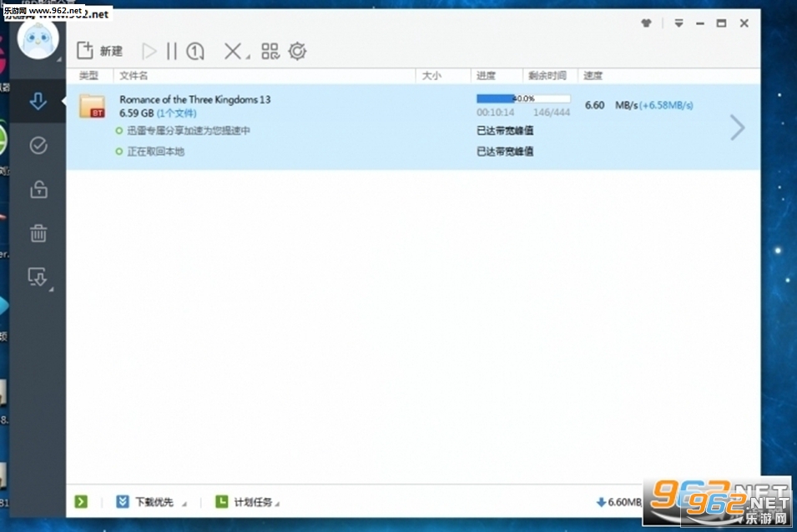797x532 pixels.
Task: Sort by 文件名 column header
Action: pyautogui.click(x=134, y=76)
